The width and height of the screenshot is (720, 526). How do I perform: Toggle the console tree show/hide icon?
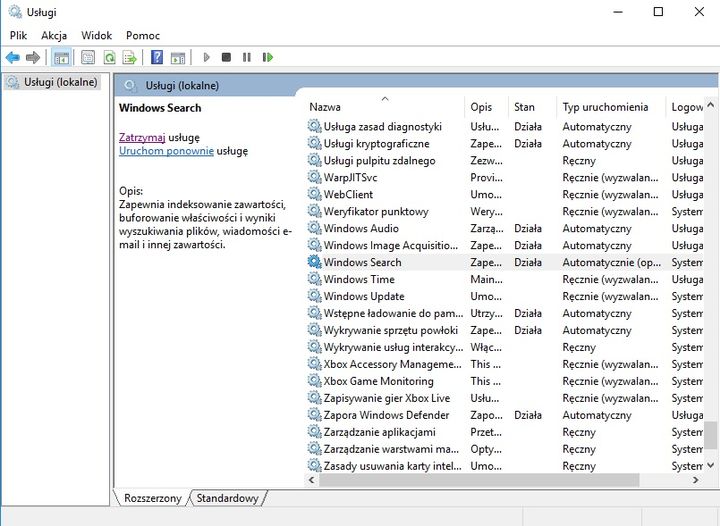[61, 57]
